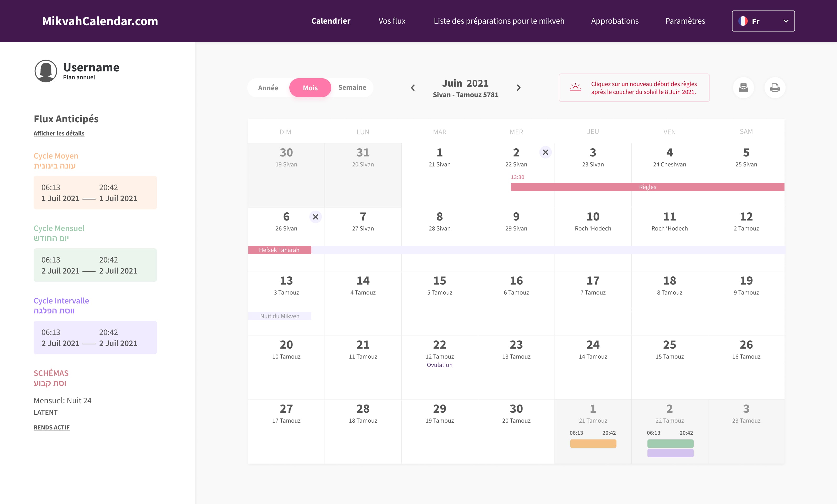Click the Ovulation label on June 22
This screenshot has height=504, width=837.
click(x=440, y=365)
